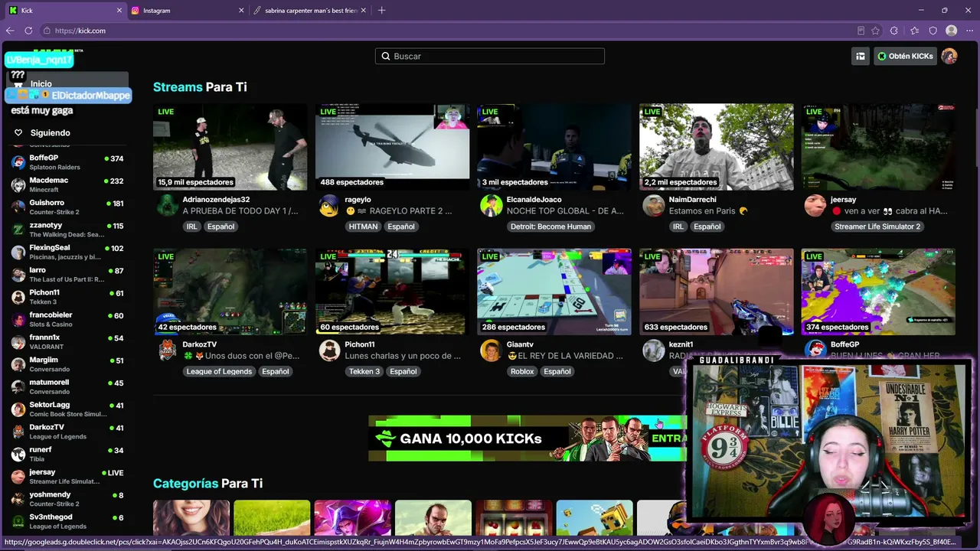The height and width of the screenshot is (551, 980).
Task: Open the reader view icon in the address bar
Action: tap(861, 31)
